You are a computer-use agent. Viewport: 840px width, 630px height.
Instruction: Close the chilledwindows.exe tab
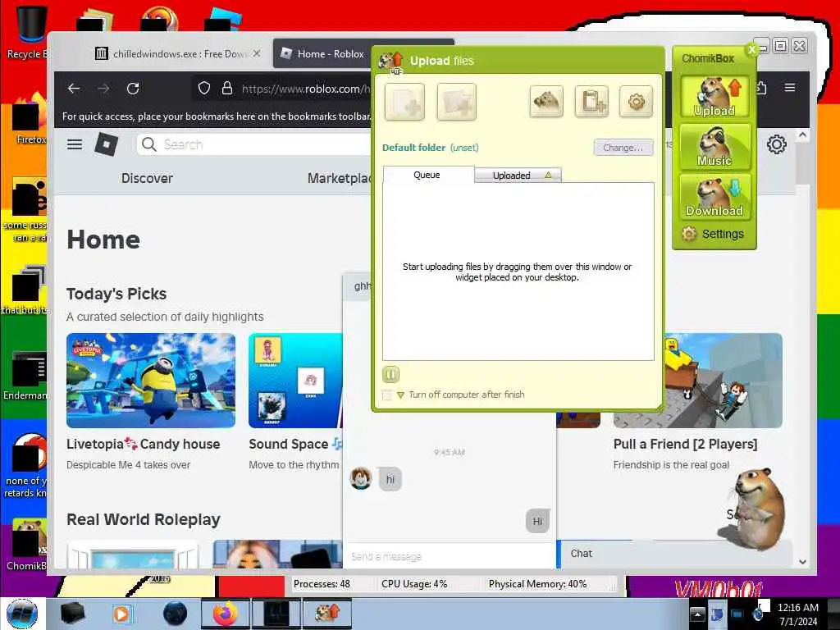[257, 53]
